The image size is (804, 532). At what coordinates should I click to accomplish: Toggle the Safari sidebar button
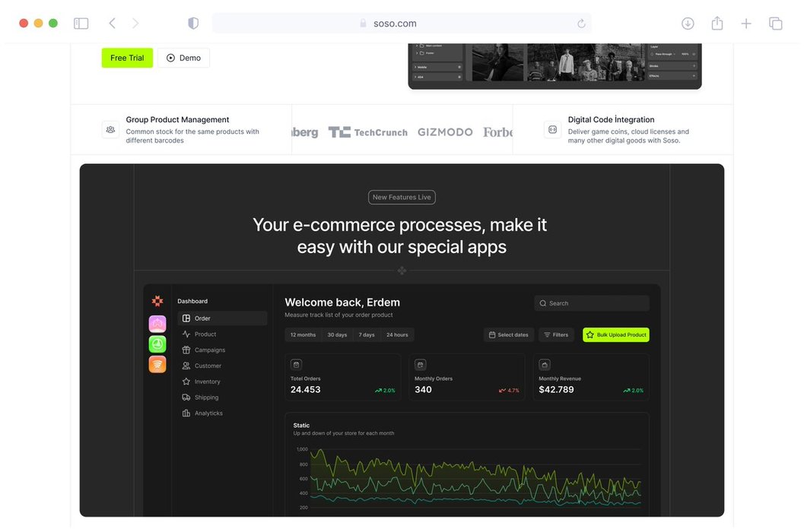(81, 24)
